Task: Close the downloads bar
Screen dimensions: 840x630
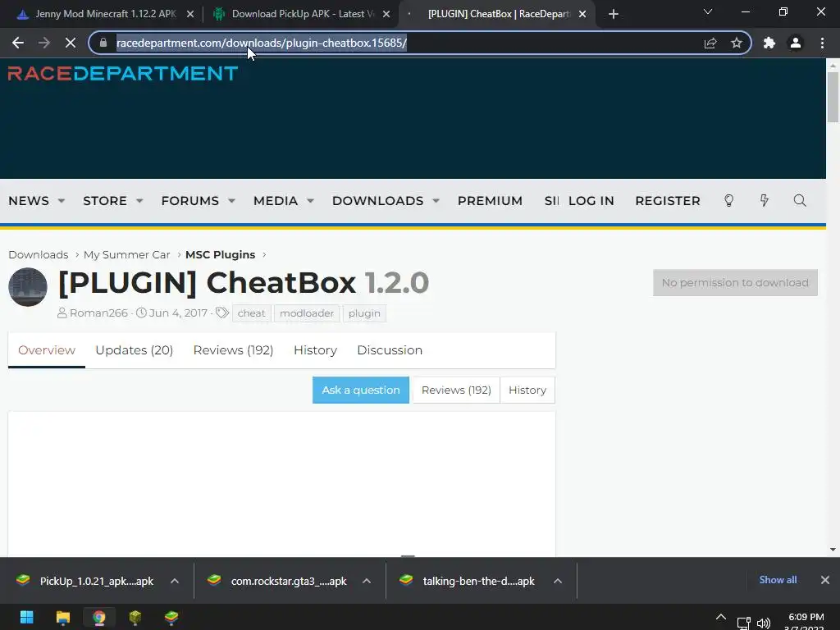Action: pos(825,580)
